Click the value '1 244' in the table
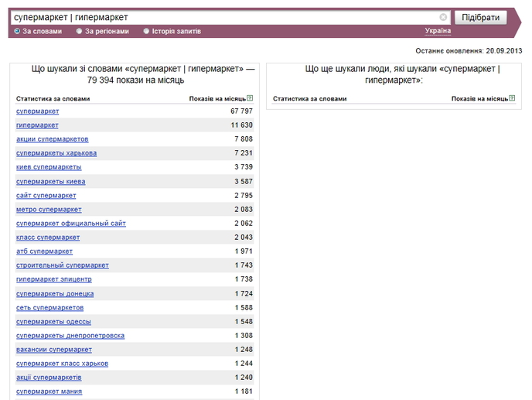 (x=244, y=364)
